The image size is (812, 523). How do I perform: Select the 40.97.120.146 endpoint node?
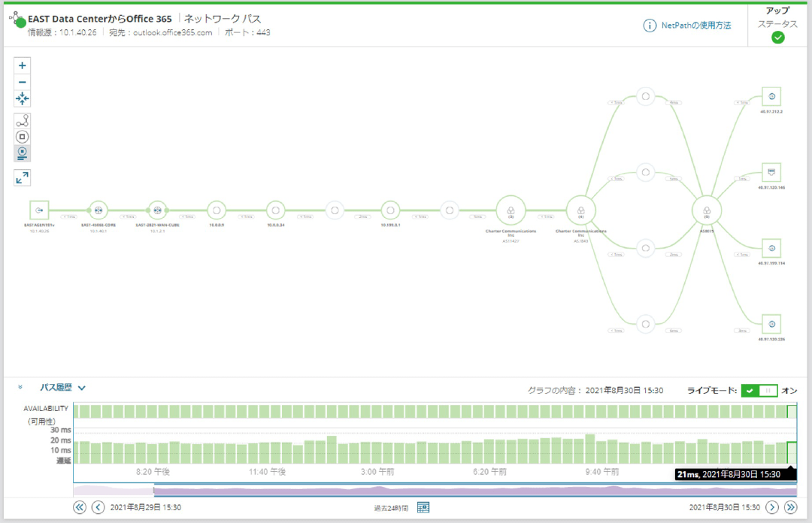click(x=771, y=172)
